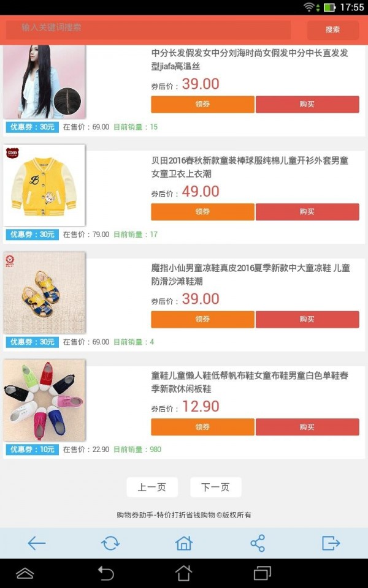Open Android recent apps button
The width and height of the screenshot is (368, 588).
pyautogui.click(x=262, y=573)
